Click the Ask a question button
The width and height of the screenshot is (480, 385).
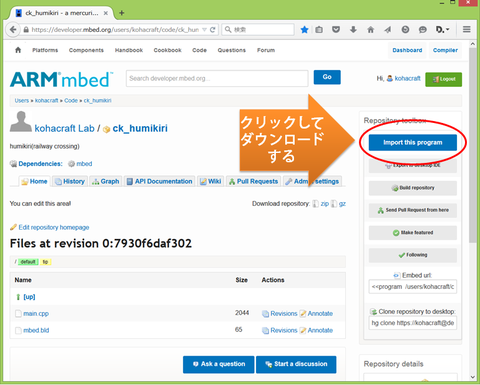tap(218, 364)
